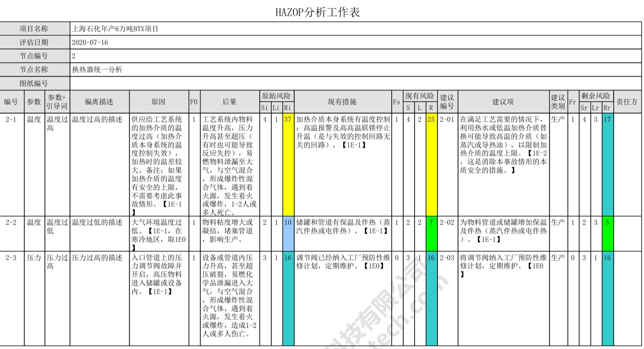Click the 温度过高的描述 cell

(99, 165)
